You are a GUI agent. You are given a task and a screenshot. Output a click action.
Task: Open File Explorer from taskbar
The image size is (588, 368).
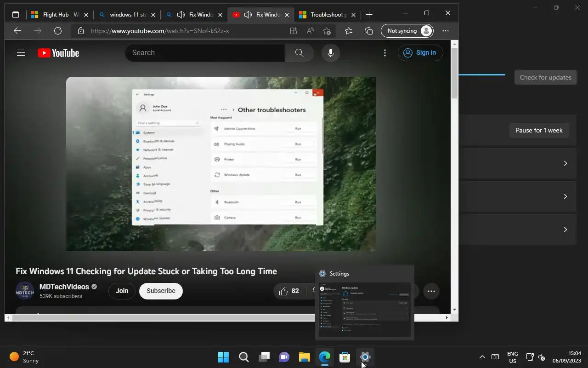(305, 357)
